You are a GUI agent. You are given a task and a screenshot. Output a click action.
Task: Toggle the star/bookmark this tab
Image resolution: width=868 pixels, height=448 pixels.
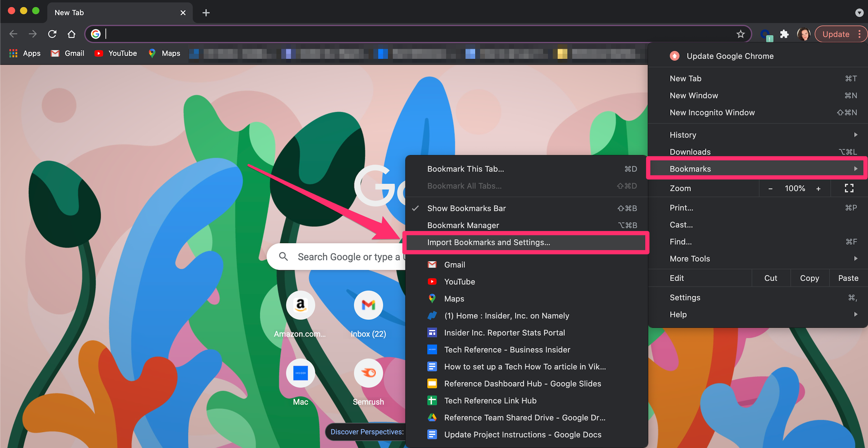pos(741,34)
